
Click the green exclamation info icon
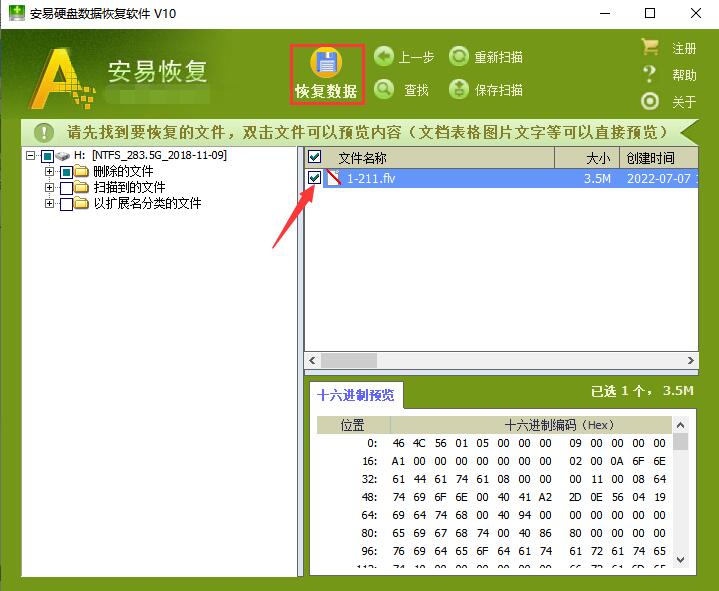pyautogui.click(x=44, y=133)
